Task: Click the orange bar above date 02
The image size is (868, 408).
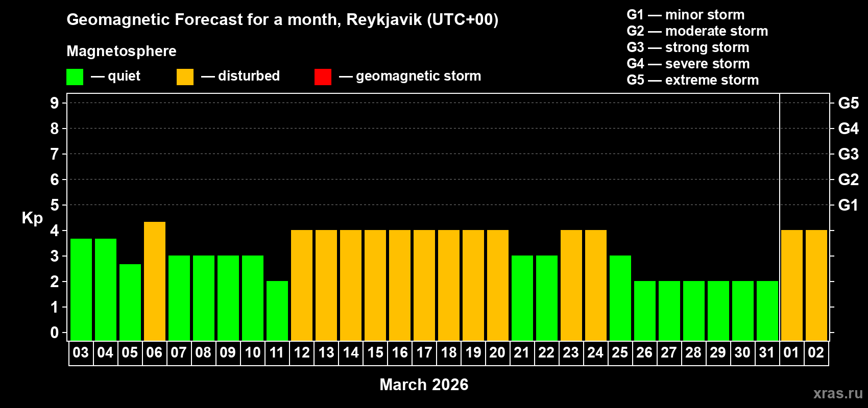Action: click(x=816, y=285)
